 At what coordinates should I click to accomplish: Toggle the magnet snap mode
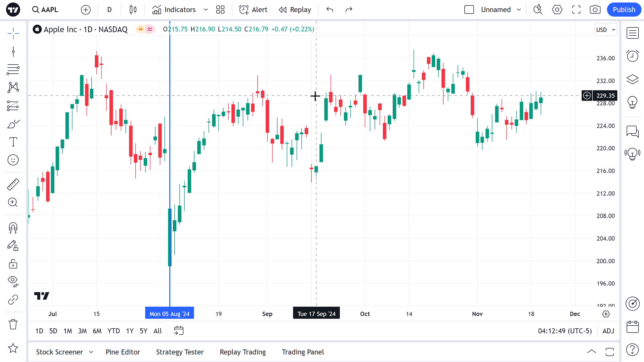(13, 228)
